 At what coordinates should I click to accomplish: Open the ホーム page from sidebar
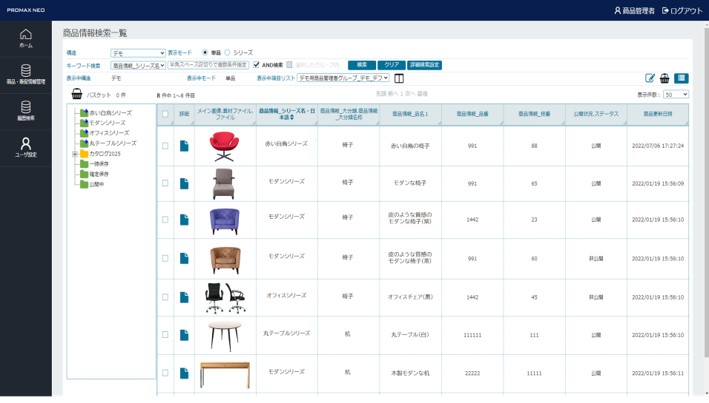(x=25, y=38)
